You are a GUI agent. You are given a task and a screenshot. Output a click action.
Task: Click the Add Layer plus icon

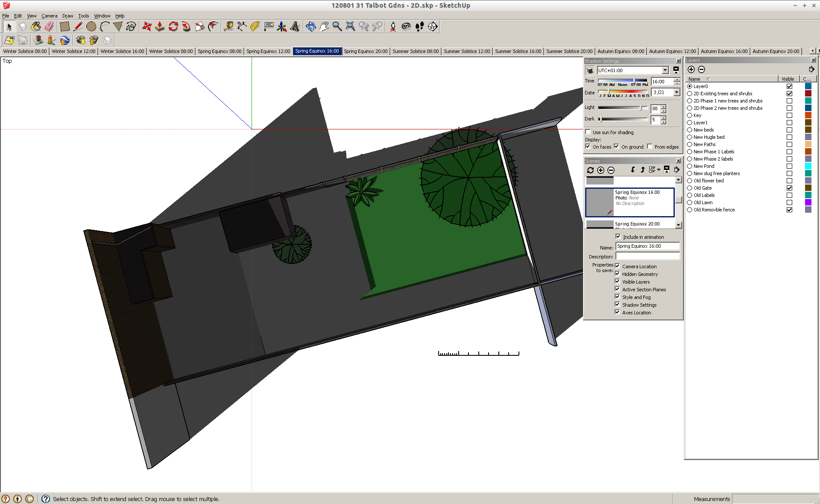click(x=691, y=70)
